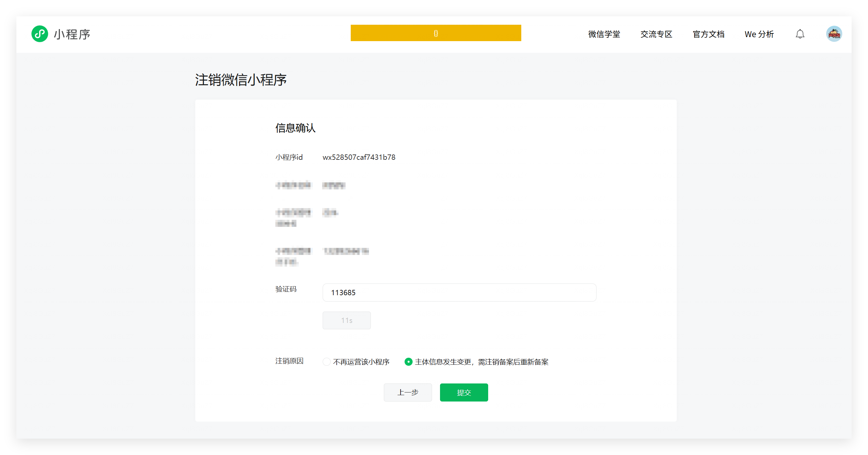Click the 验证码 field label
The width and height of the screenshot is (868, 455).
tap(286, 289)
